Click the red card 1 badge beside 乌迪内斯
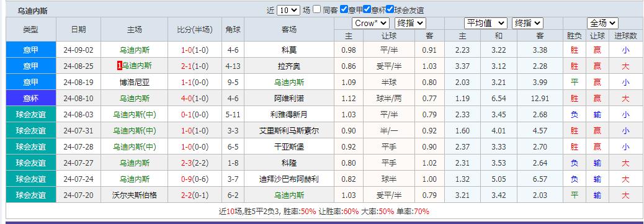644x224 pixels. click(x=120, y=66)
